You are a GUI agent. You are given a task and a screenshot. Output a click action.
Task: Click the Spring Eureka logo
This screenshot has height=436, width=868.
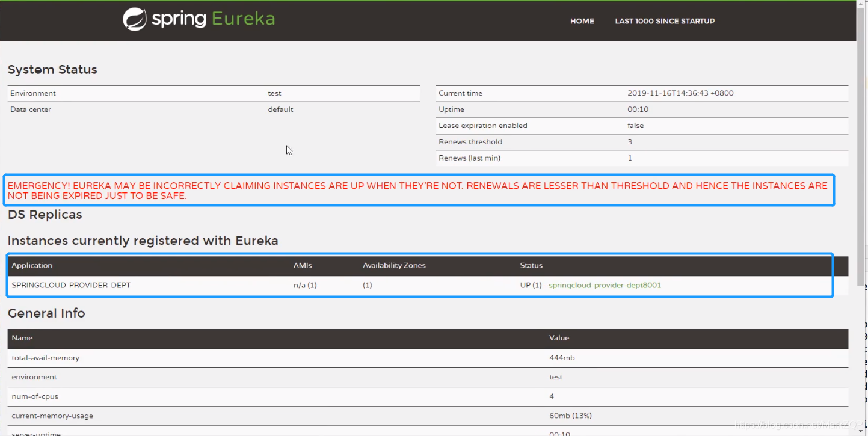(199, 19)
